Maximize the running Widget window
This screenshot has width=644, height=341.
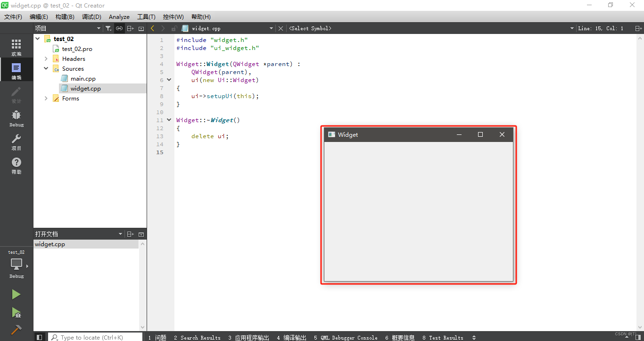[x=480, y=134]
